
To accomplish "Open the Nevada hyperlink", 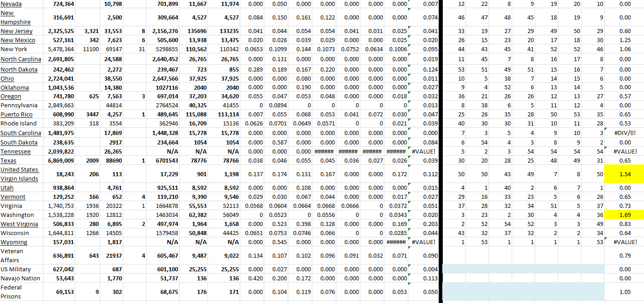I will (11, 4).
